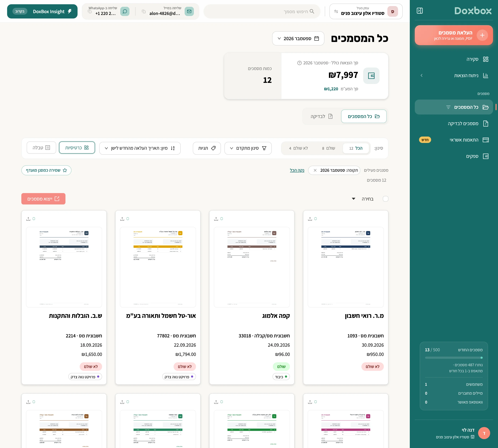498x448 pixels.
Task: Click the monthly documents 13/500 progress bar
Action: coord(454,358)
